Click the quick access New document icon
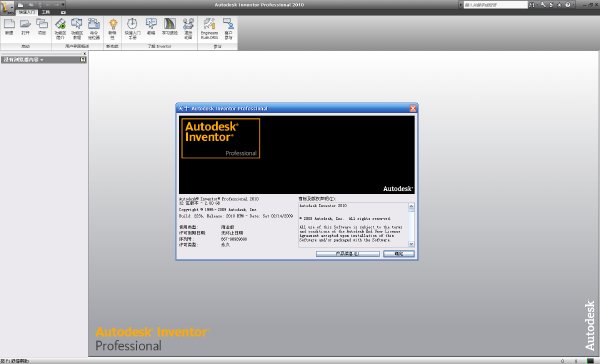Screen dimensions: 600x364 tap(20, 5)
